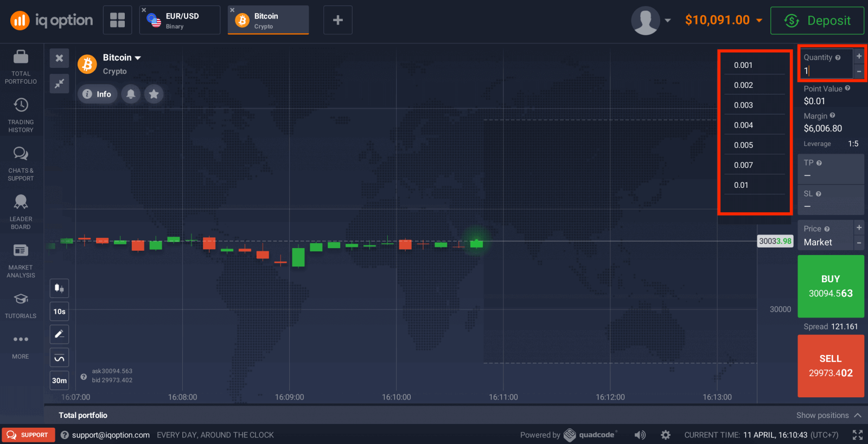Set TP take profit field
The image size is (868, 444).
[831, 169]
